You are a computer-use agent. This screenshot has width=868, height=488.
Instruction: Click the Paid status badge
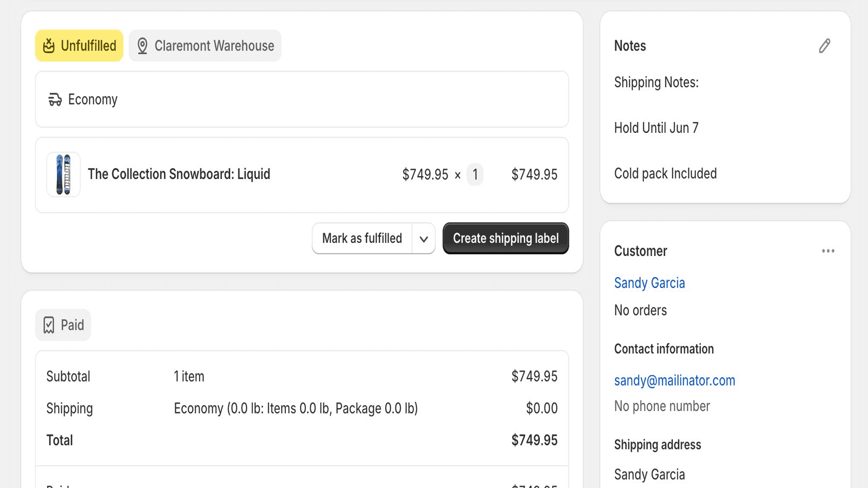[63, 325]
